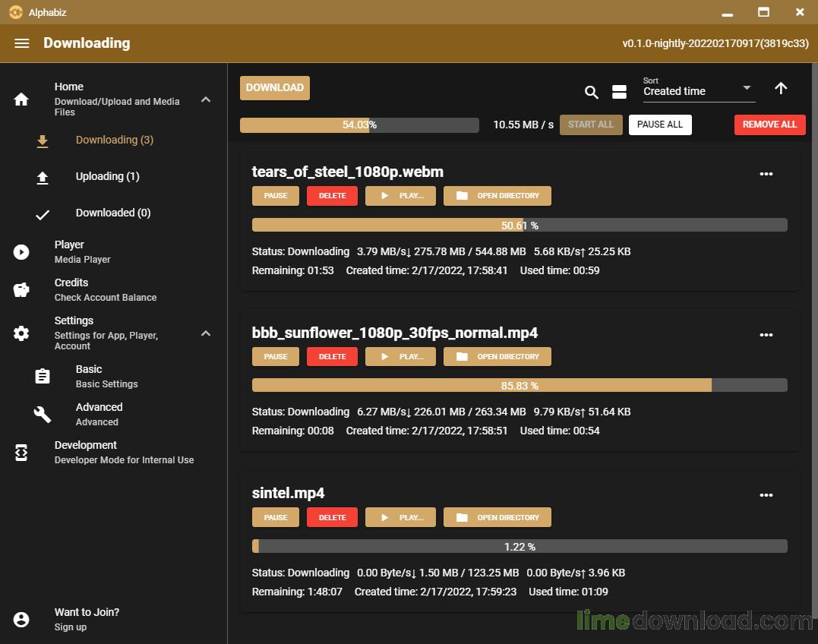This screenshot has height=644, width=818.
Task: Open more options for sintel.mp4
Action: (x=766, y=496)
